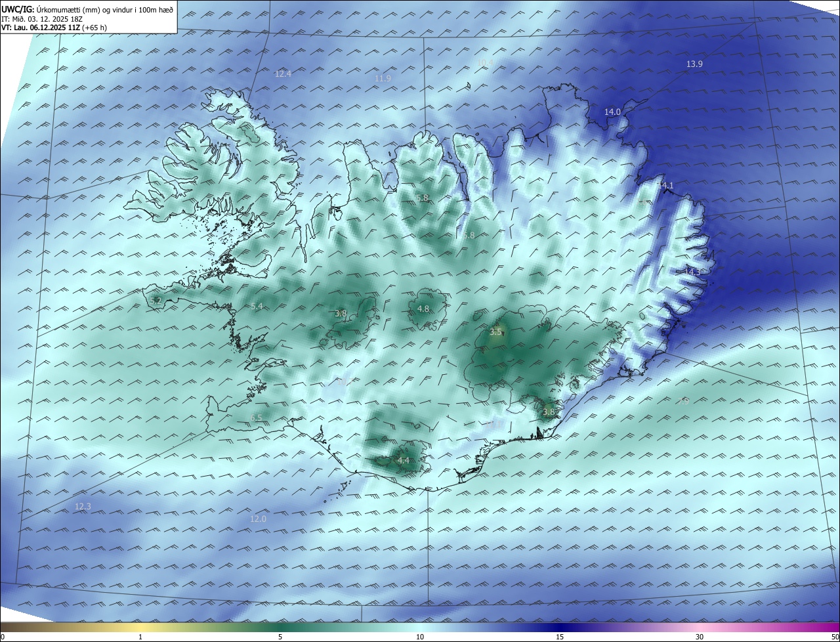Click the colorbar tick label 1

[x=140, y=637]
